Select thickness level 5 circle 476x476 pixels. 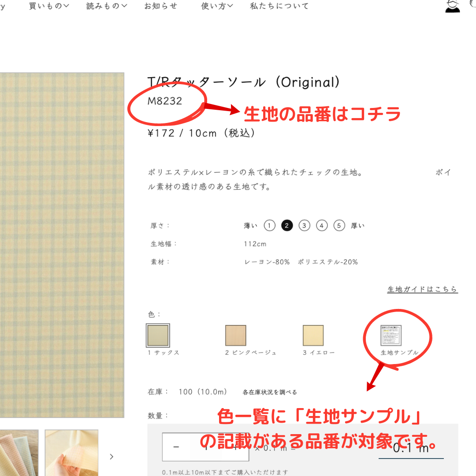339,226
